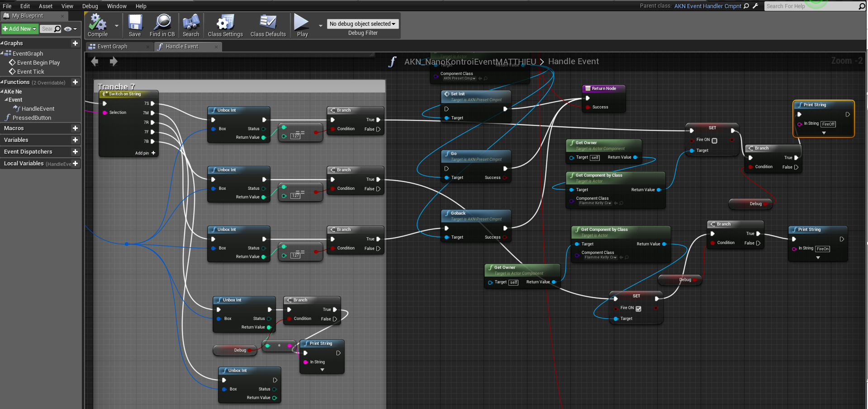
Task: Click the Debug Filter label
Action: click(x=363, y=33)
